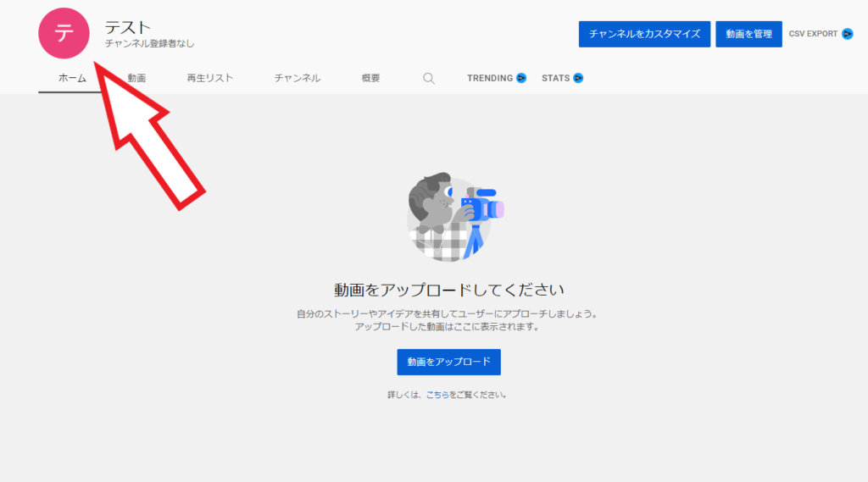
Task: Select the ホーム tab
Action: coord(72,78)
